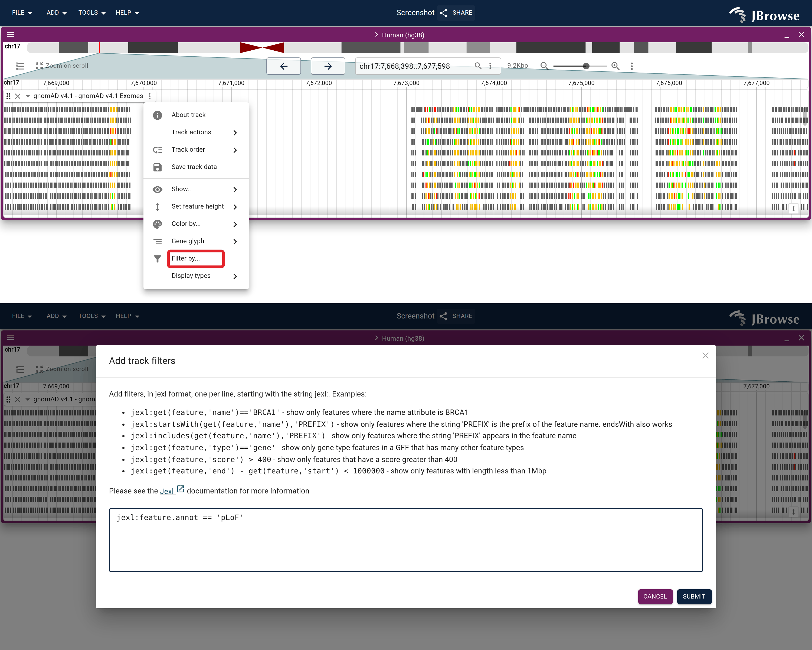The image size is (812, 650).
Task: Click the track's vertical scrollbar in the undimmed view
Action: (805, 116)
